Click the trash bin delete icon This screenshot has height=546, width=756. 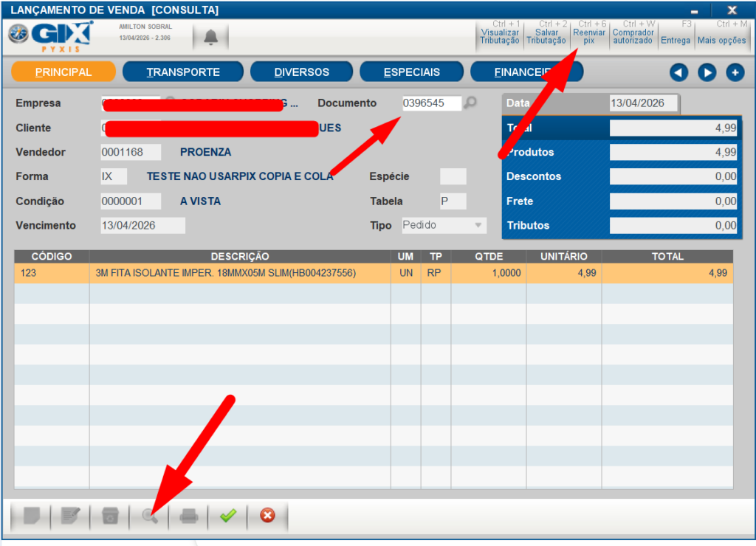coord(110,516)
